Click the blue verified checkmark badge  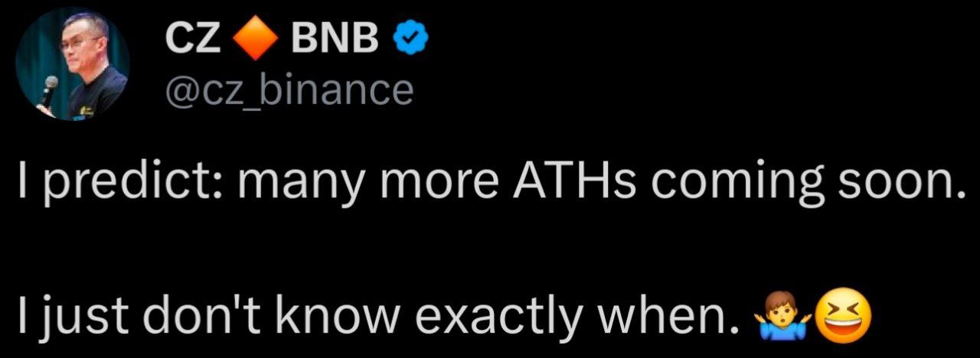click(405, 38)
